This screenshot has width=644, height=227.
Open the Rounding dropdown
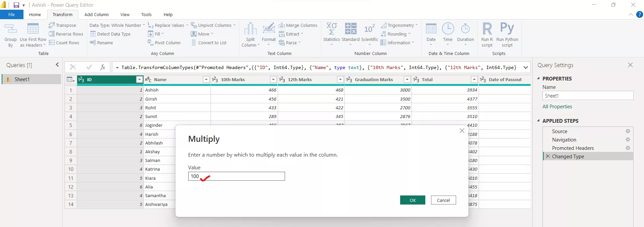396,34
